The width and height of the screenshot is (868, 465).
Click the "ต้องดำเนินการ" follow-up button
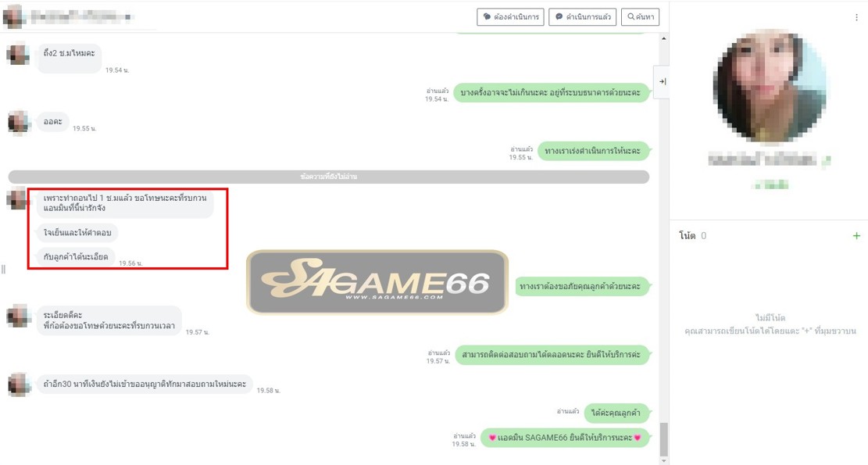[510, 16]
